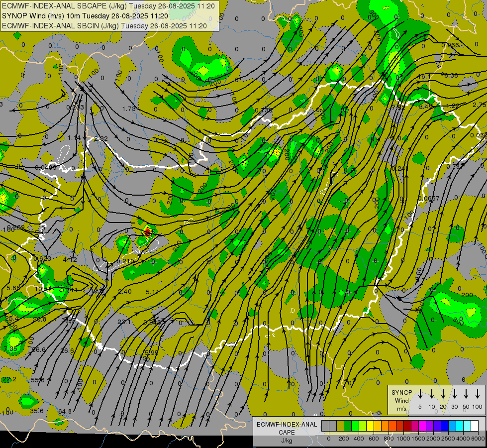Click the 0.623 value label
Screen dimensions: 487x448
pyautogui.click(x=43, y=258)
